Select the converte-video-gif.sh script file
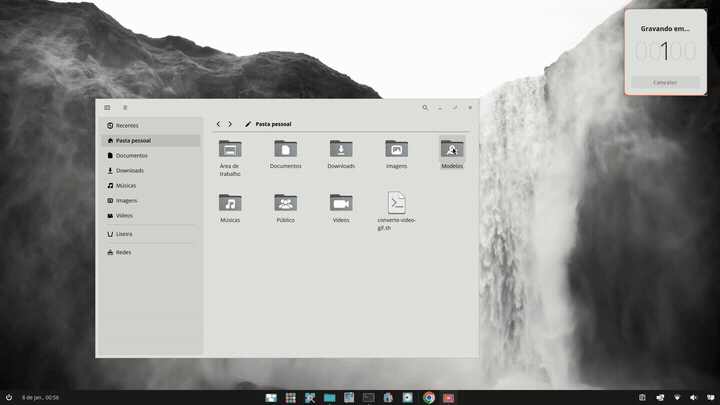Image resolution: width=720 pixels, height=405 pixels. click(x=396, y=203)
